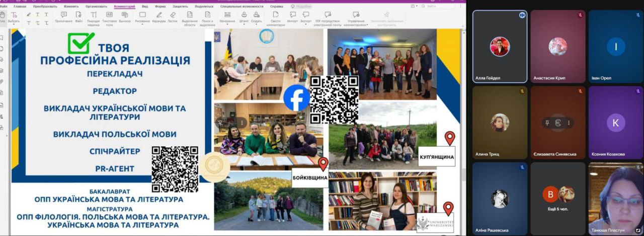The height and width of the screenshot is (236, 644).
Task: Switch to the Главная (Home) ribbon tab
Action: (x=20, y=7)
